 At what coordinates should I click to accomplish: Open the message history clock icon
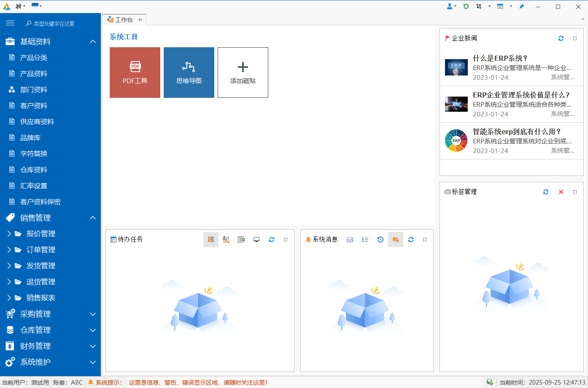click(x=380, y=239)
